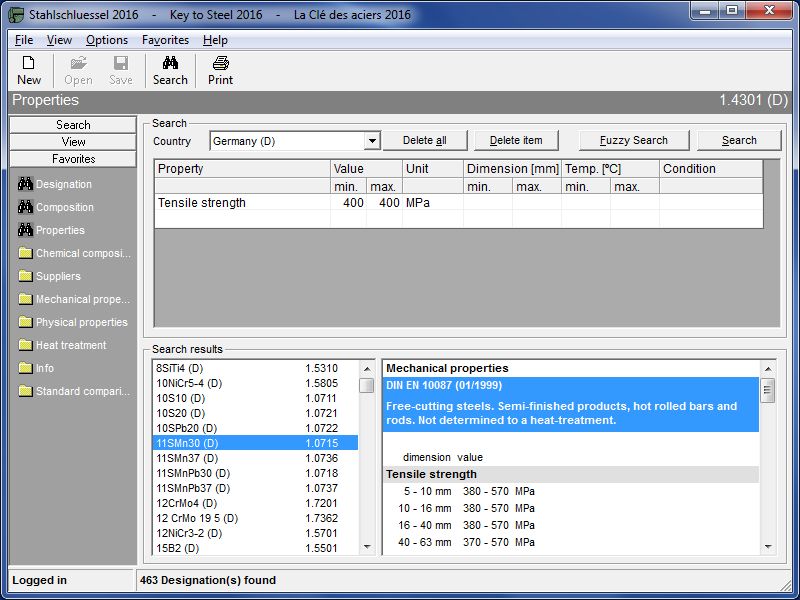Open the Suppliers folder in sidebar
Viewport: 800px width, 600px height.
[58, 276]
